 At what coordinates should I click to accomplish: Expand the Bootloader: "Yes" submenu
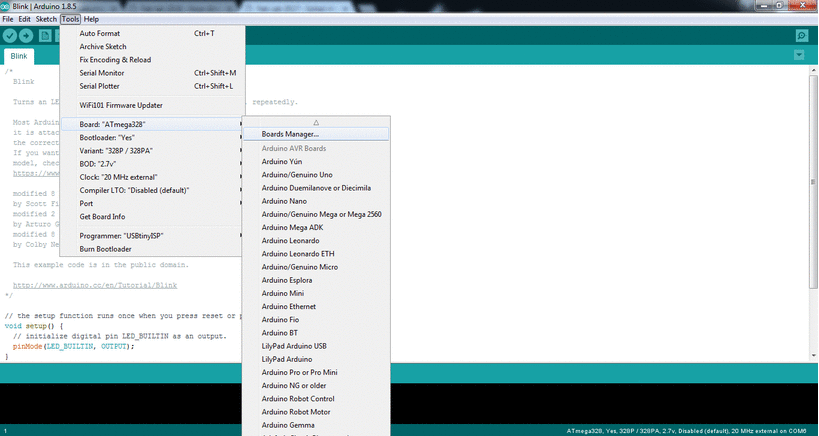tap(152, 137)
